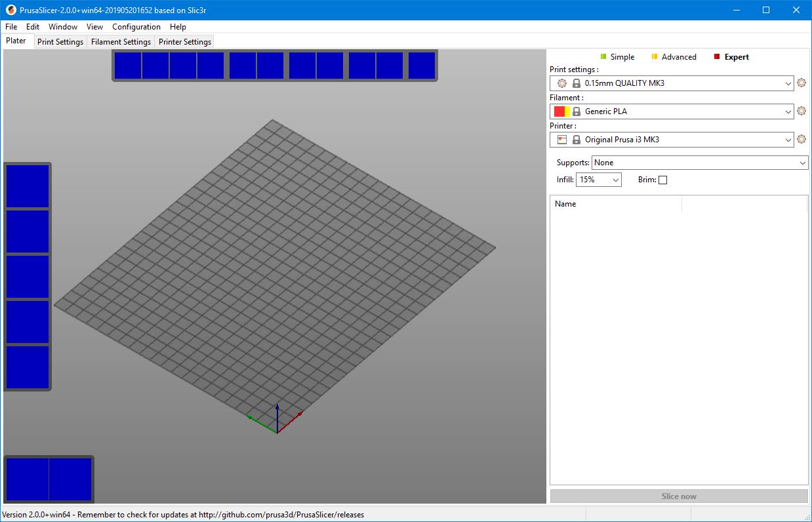Expand the Generic PLA filament dropdown
The height and width of the screenshot is (522, 812).
tap(788, 111)
